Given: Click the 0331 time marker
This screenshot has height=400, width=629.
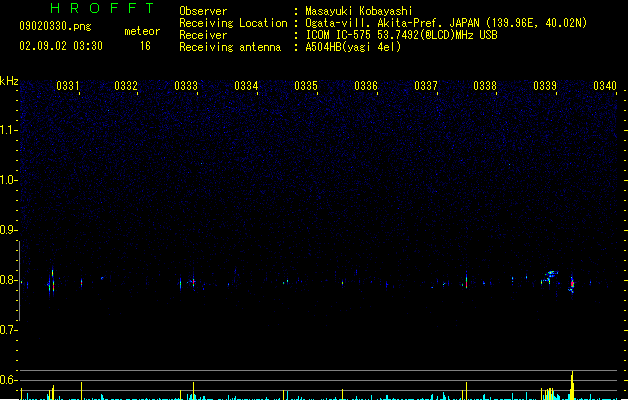Looking at the screenshot, I should tap(68, 86).
